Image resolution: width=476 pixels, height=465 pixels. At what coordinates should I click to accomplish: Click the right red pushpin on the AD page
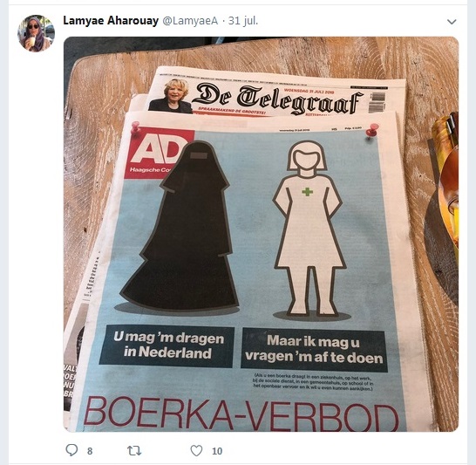pos(372,131)
